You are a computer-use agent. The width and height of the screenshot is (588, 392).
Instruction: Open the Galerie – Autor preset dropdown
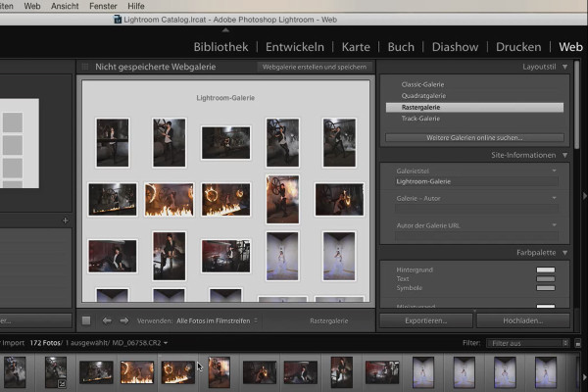[554, 198]
